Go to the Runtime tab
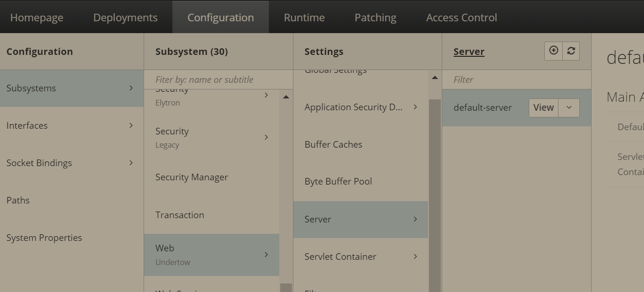Image resolution: width=644 pixels, height=292 pixels. 304,18
